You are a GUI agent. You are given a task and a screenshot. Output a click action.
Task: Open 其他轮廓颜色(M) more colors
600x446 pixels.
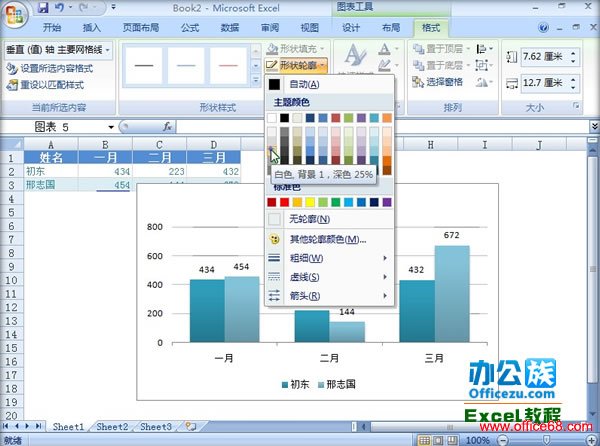[330, 240]
